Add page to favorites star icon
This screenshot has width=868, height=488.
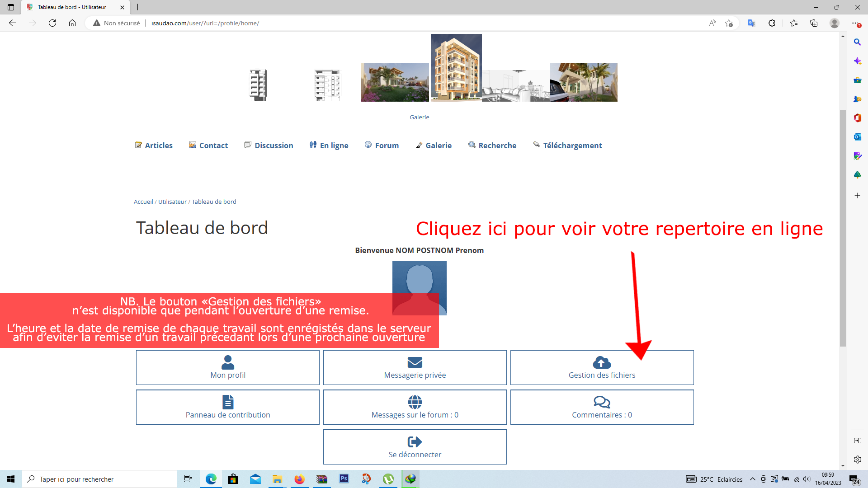click(x=729, y=23)
